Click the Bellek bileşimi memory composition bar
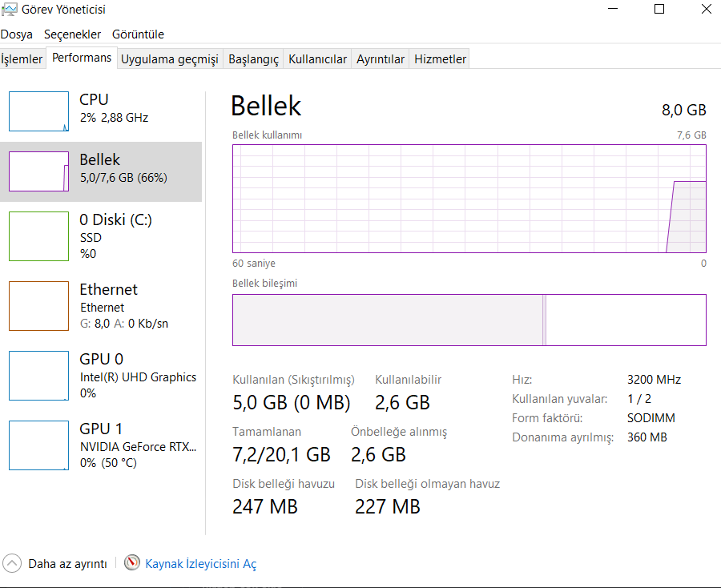The height and width of the screenshot is (588, 721). [x=469, y=320]
